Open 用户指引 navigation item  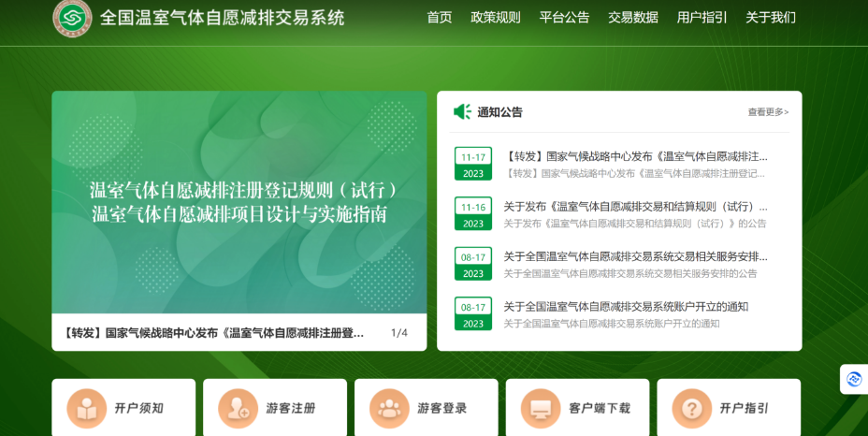click(x=702, y=18)
